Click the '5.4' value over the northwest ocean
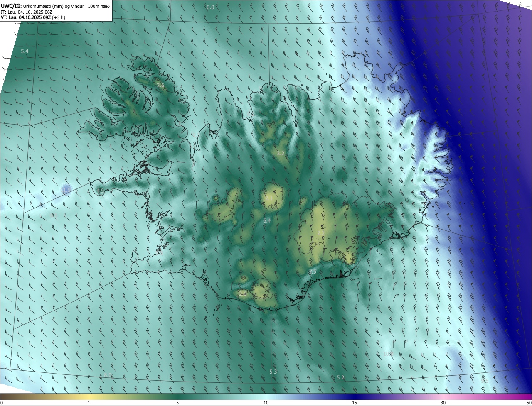The image size is (532, 406). click(25, 51)
